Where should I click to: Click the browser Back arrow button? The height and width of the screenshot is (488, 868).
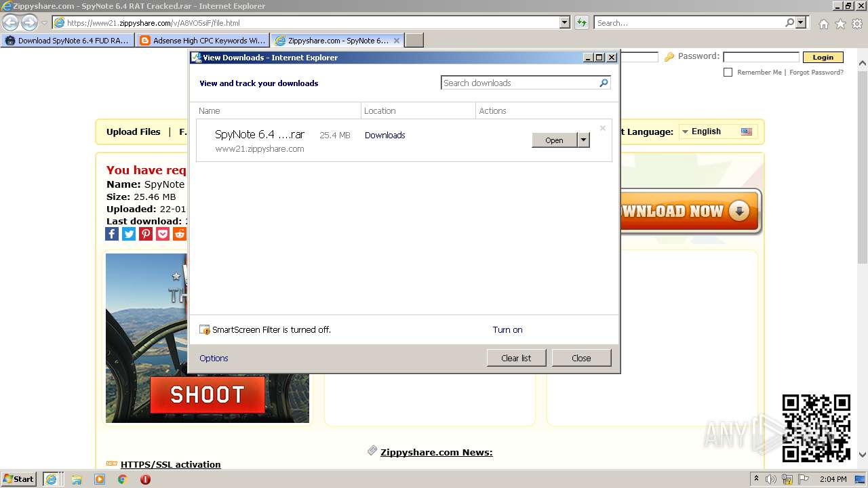[10, 22]
